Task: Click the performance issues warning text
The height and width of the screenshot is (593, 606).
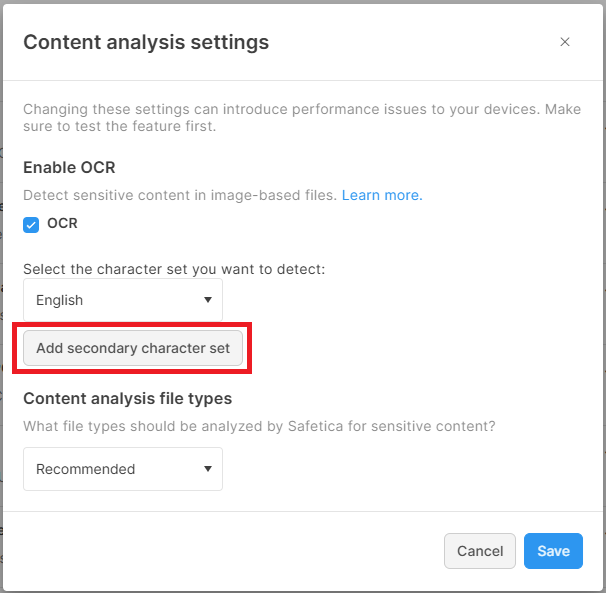Action: coord(300,118)
